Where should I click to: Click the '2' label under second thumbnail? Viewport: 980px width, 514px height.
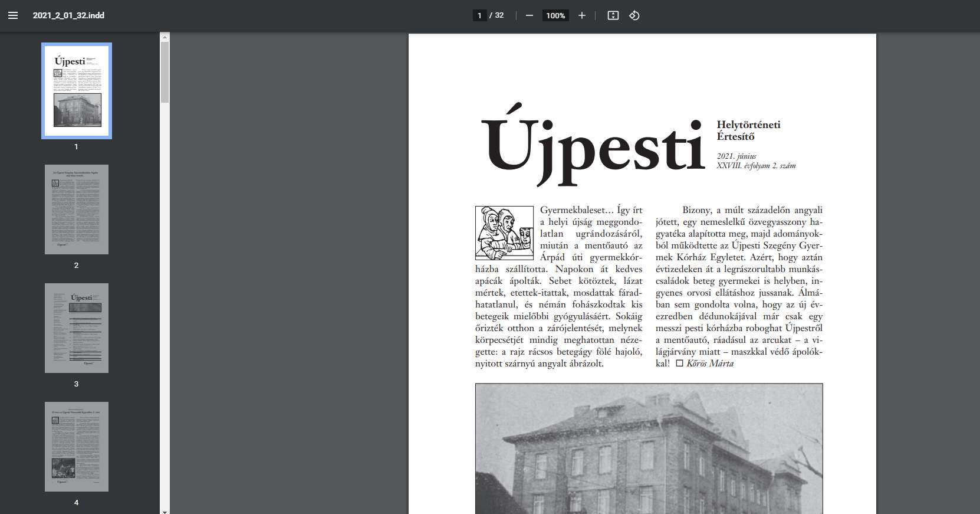(76, 265)
